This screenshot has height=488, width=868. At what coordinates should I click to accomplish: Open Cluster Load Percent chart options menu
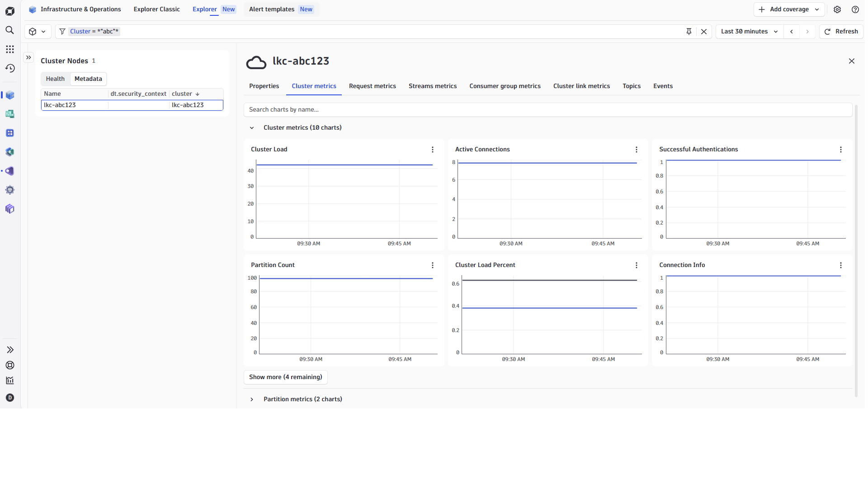click(x=637, y=265)
